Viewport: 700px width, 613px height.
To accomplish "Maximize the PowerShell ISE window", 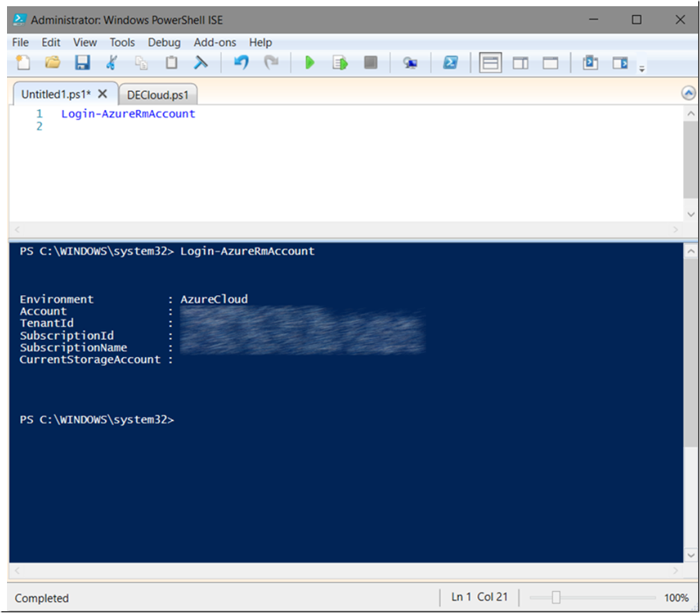I will (x=637, y=19).
